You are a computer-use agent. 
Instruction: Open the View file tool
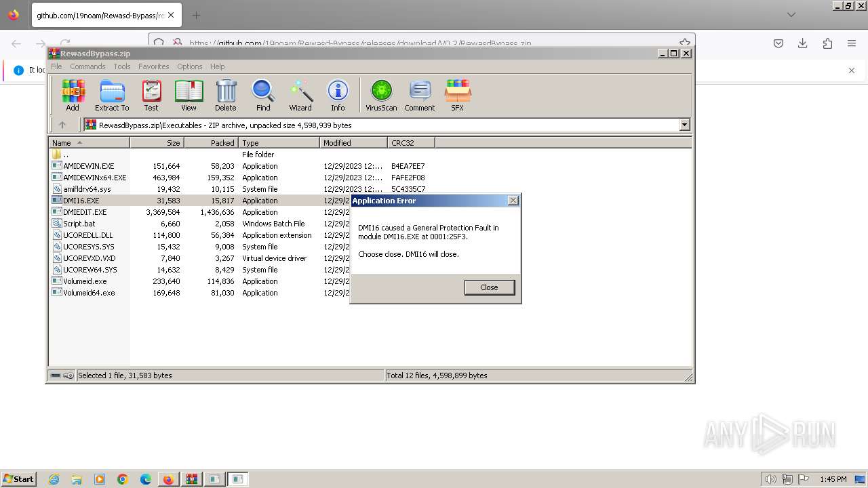coord(189,96)
